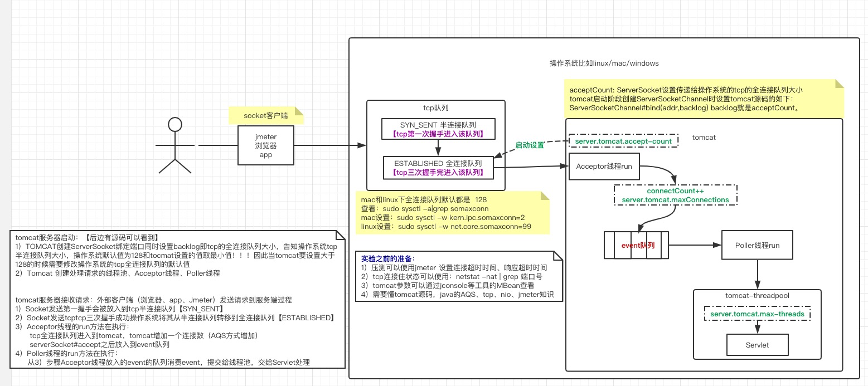Select the connectCount++ maxConnections dashed box
This screenshot has height=386, width=868.
click(x=676, y=196)
